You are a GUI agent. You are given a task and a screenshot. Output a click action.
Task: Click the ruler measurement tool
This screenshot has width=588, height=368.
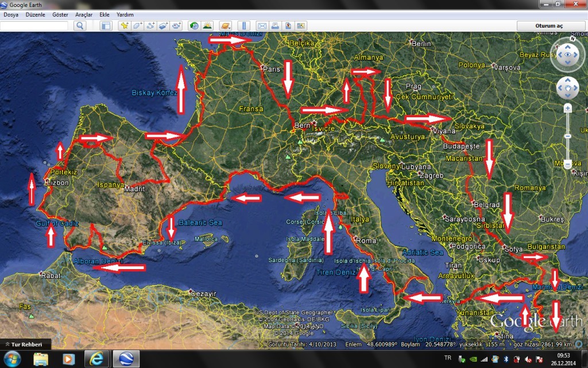click(244, 26)
